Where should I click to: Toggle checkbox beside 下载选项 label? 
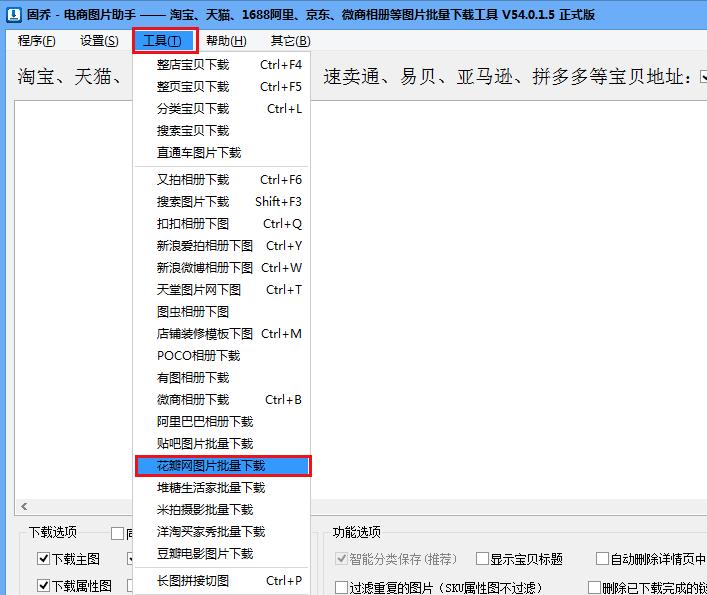[117, 533]
